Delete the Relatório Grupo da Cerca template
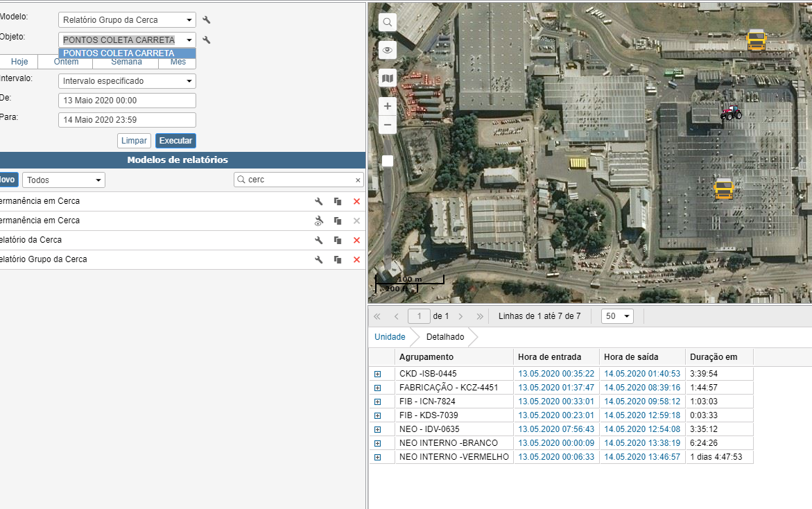Viewport: 812px width, 509px height. click(x=356, y=259)
